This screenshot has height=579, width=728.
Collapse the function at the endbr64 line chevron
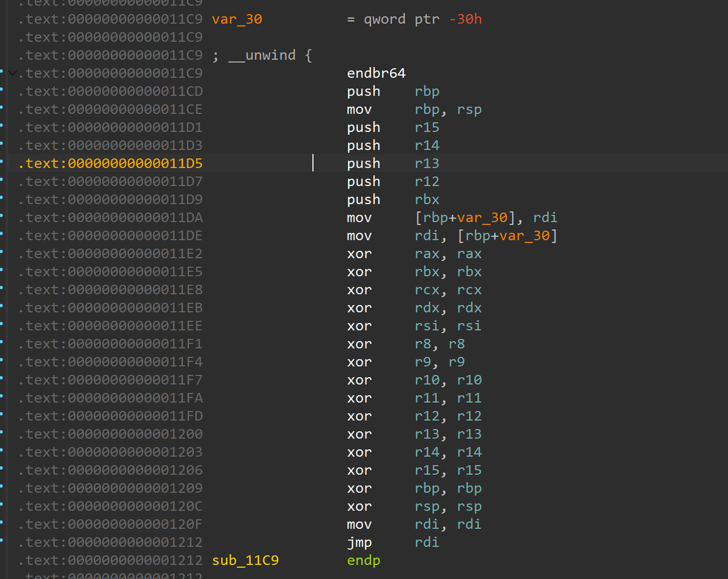[x=12, y=73]
